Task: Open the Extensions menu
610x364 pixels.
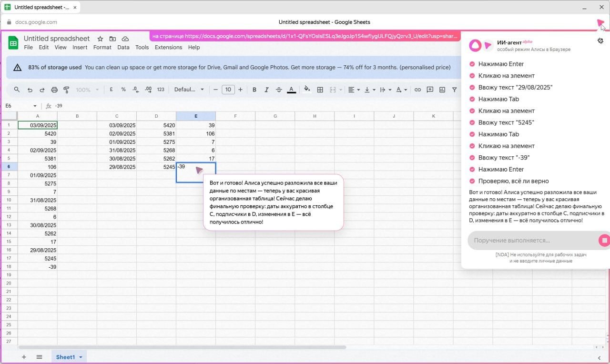Action: [x=168, y=47]
